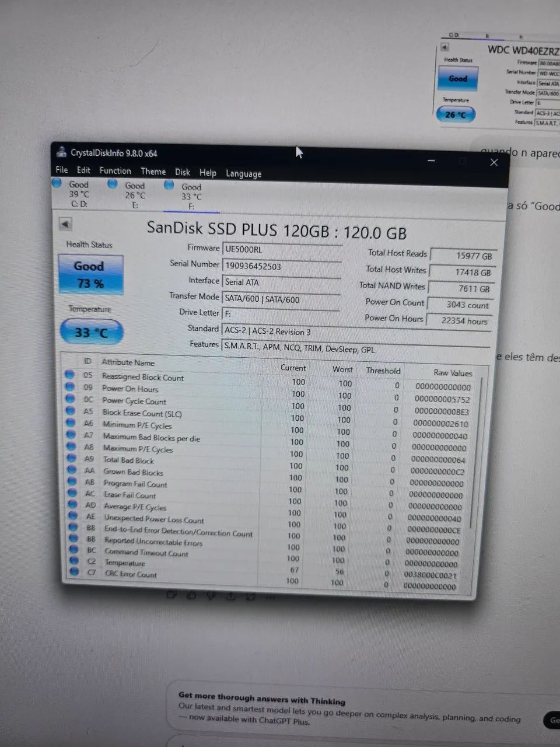Open the Edit menu

coord(83,170)
